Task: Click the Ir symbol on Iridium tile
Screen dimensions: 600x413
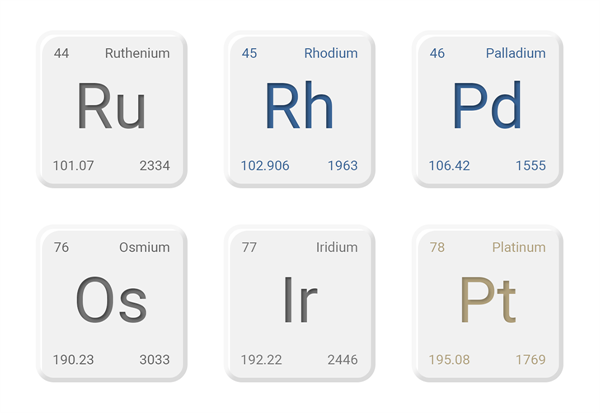Action: point(300,300)
